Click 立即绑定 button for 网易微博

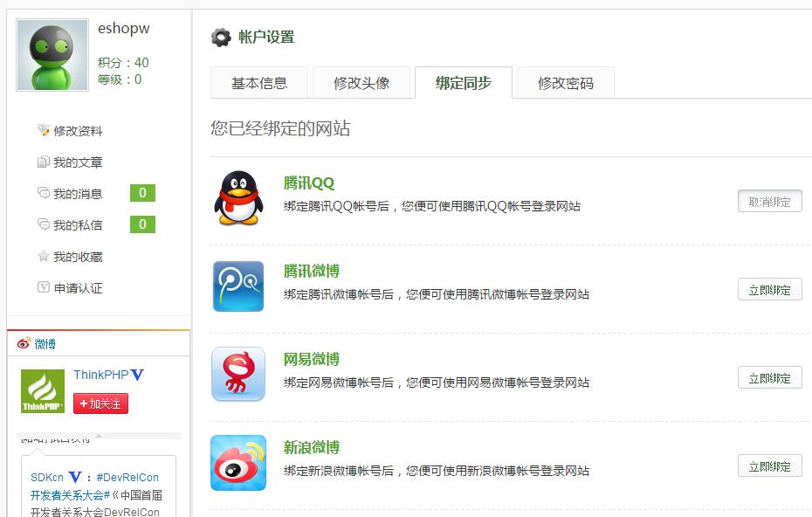pyautogui.click(x=769, y=377)
